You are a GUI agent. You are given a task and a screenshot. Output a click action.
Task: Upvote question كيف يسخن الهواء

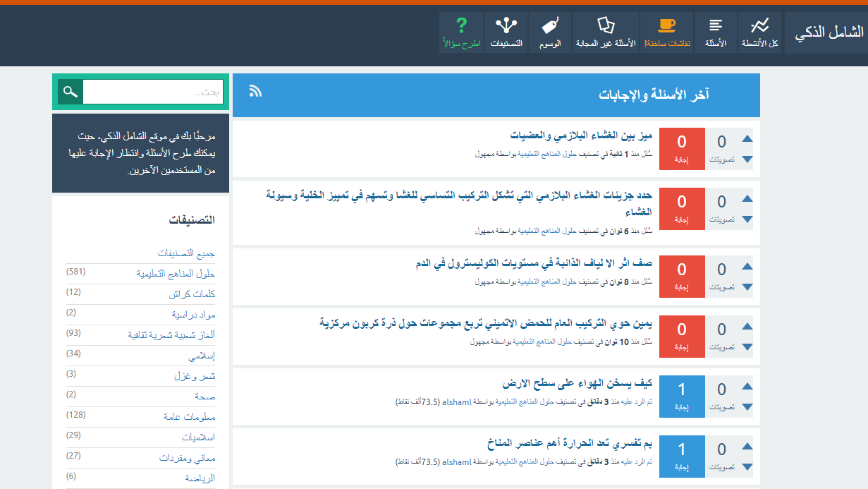click(x=747, y=387)
